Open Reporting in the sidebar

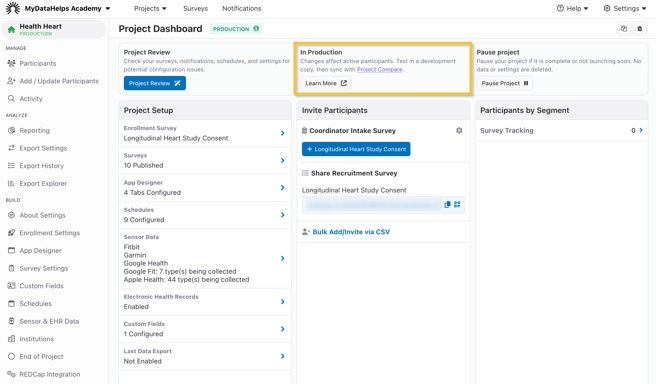tap(34, 130)
